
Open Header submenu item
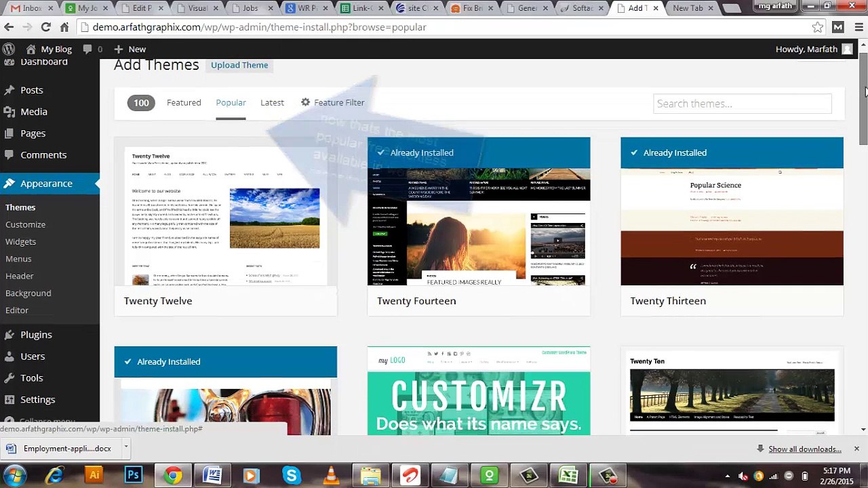tap(19, 276)
